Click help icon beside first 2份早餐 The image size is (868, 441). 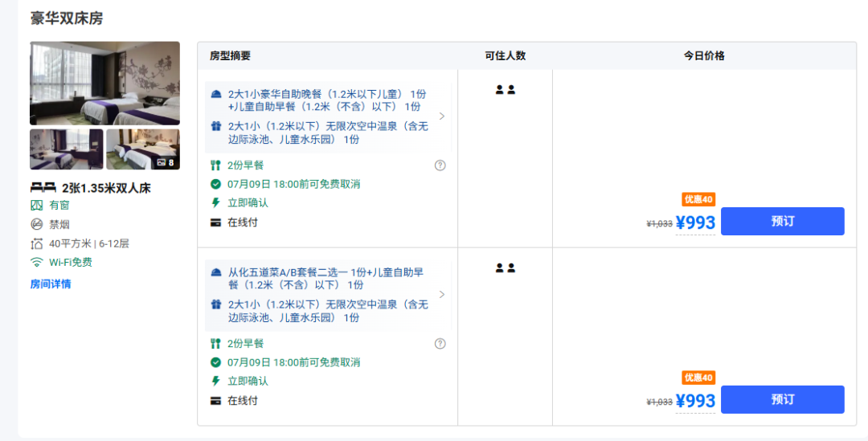pos(440,165)
